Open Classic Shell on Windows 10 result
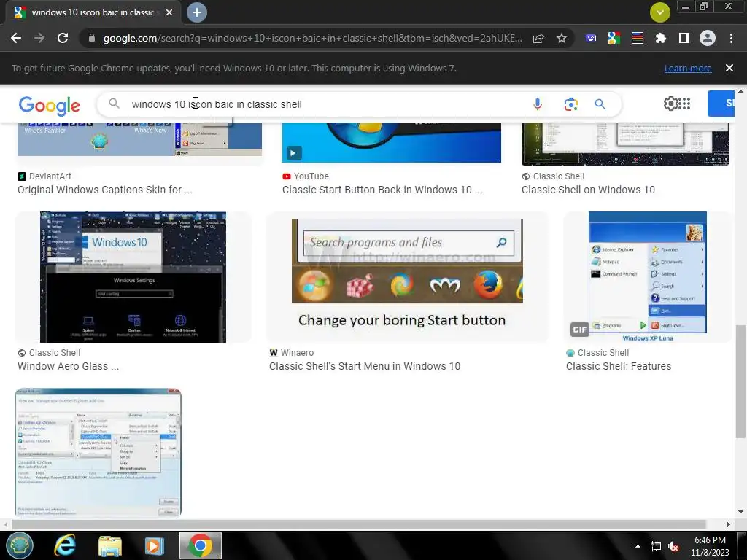The width and height of the screenshot is (747, 560). tap(588, 190)
